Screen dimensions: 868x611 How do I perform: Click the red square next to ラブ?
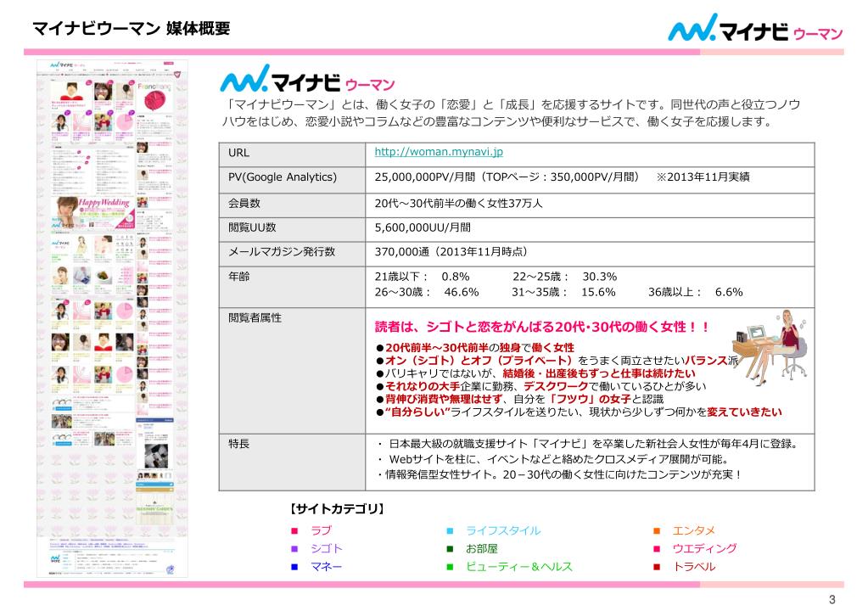click(x=294, y=531)
